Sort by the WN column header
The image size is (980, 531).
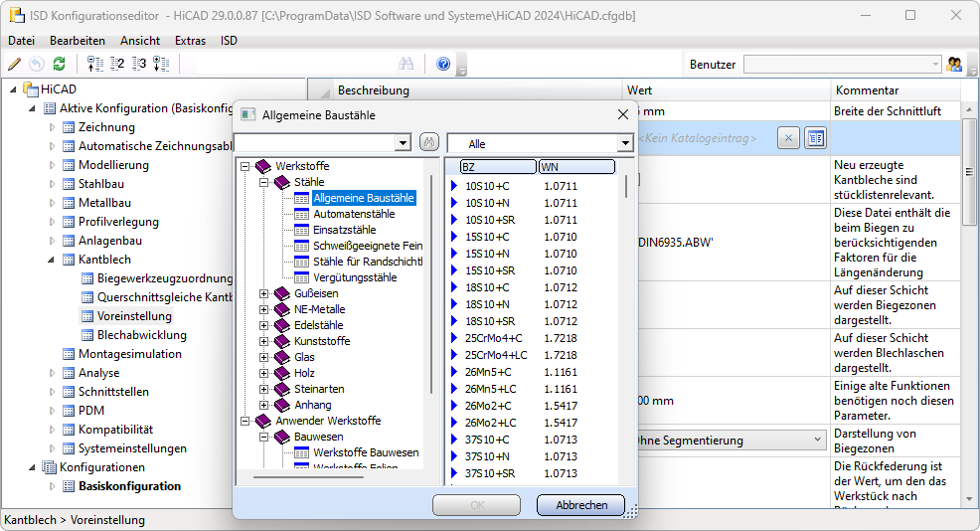[576, 167]
